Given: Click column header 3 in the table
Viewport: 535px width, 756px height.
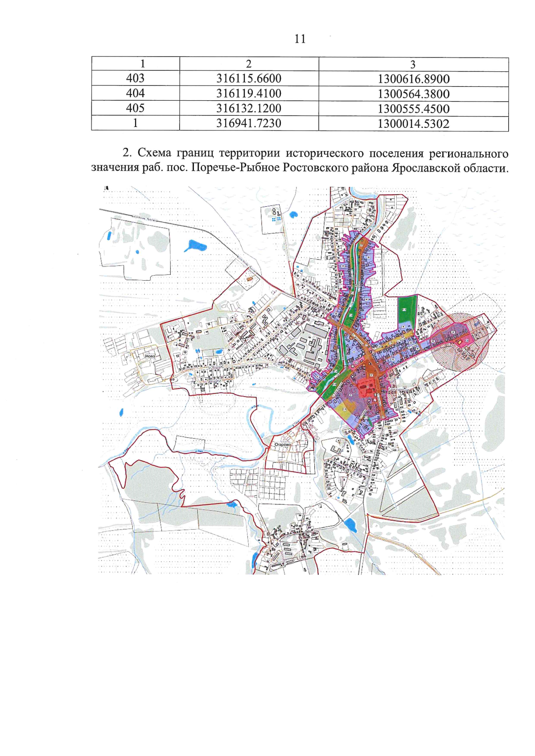Looking at the screenshot, I should (413, 65).
